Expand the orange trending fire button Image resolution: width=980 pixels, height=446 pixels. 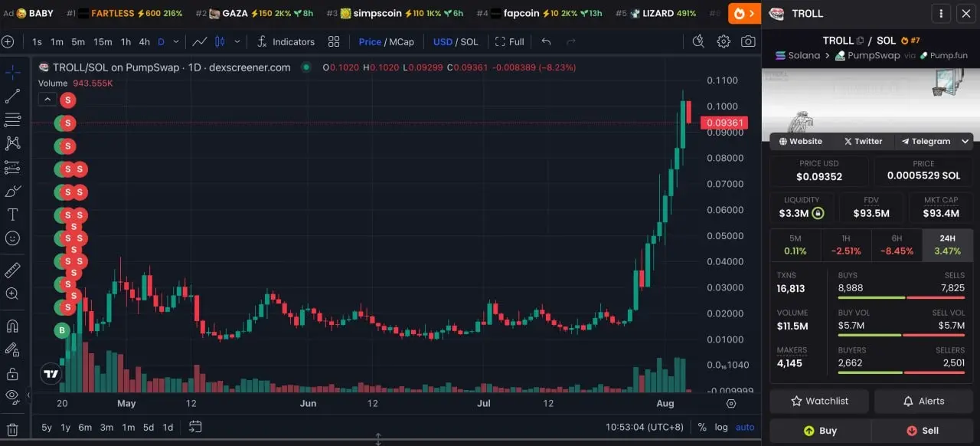[x=744, y=13]
